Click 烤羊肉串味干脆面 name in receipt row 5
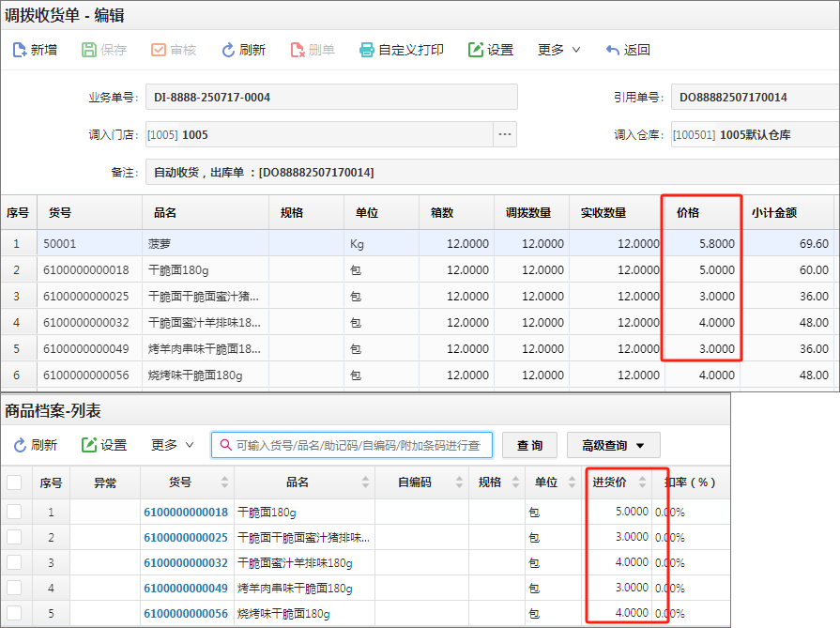The height and width of the screenshot is (628, 840). (x=204, y=349)
